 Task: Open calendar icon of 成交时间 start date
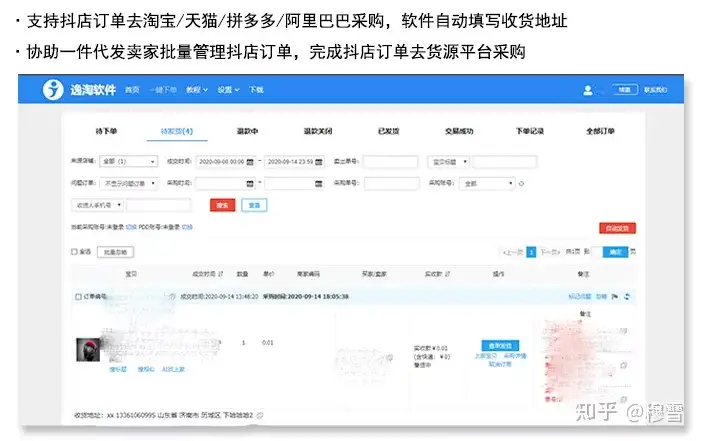tap(250, 162)
